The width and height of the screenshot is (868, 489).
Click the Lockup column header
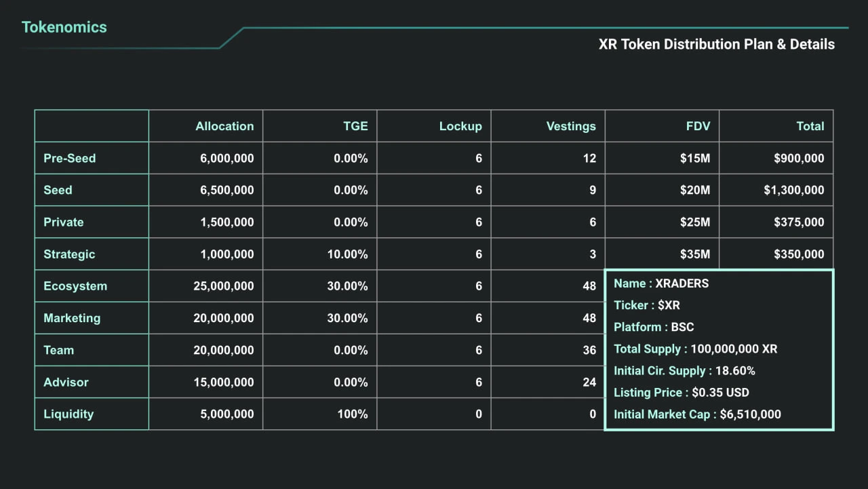click(460, 126)
